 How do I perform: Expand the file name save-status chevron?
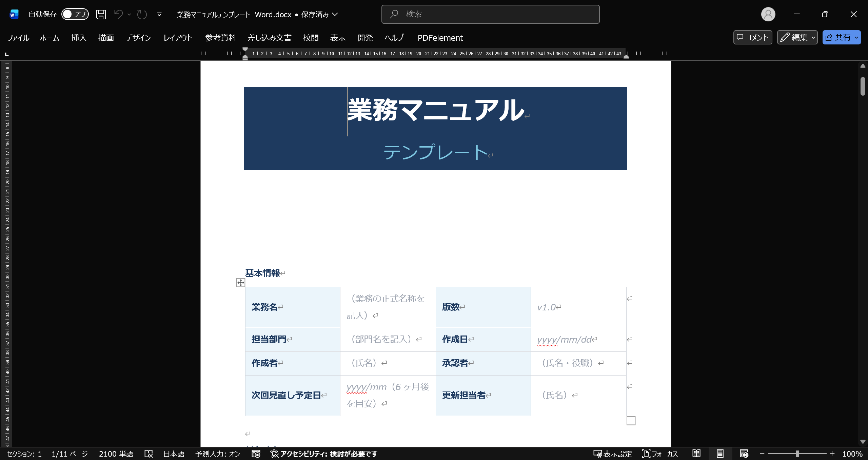(x=335, y=14)
